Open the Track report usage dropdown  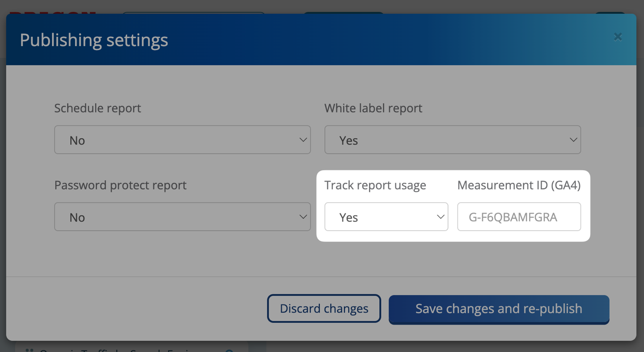point(386,217)
